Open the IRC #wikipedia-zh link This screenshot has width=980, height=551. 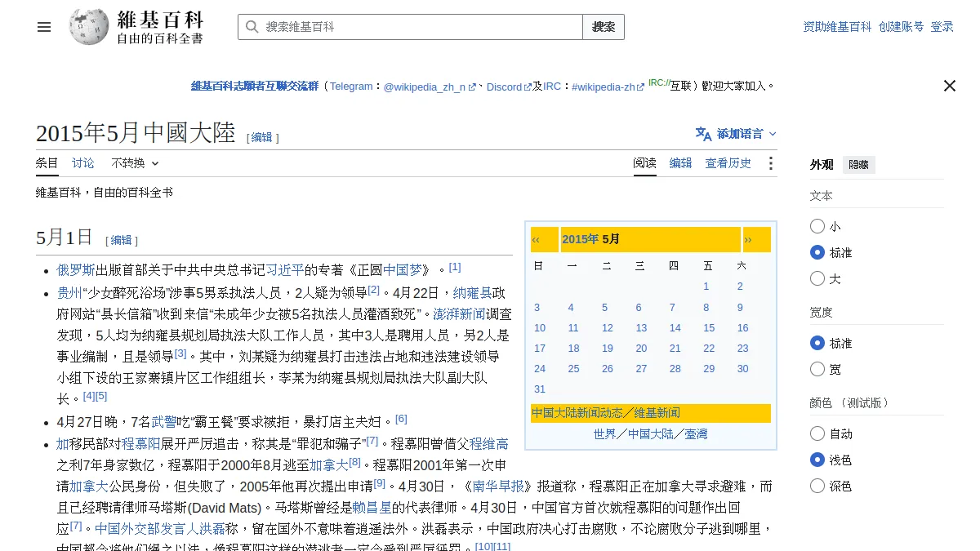(608, 87)
